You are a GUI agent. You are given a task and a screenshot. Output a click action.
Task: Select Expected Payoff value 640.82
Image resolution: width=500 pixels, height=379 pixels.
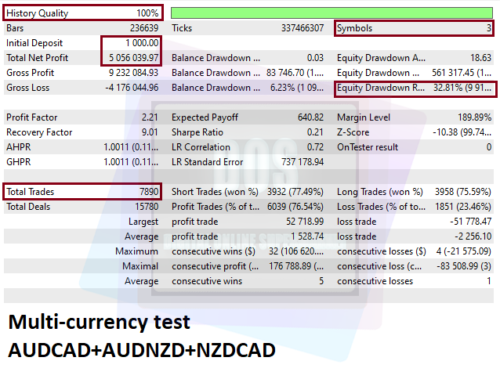pyautogui.click(x=311, y=117)
